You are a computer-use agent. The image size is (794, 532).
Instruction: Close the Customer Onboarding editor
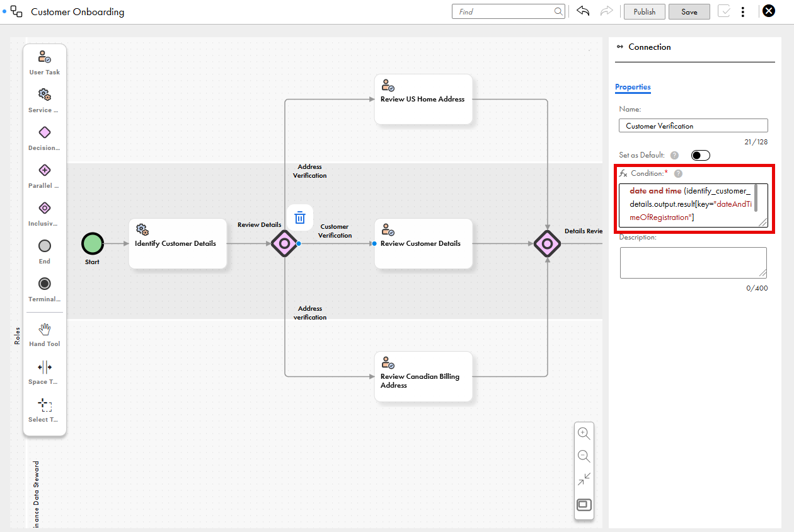click(x=769, y=11)
